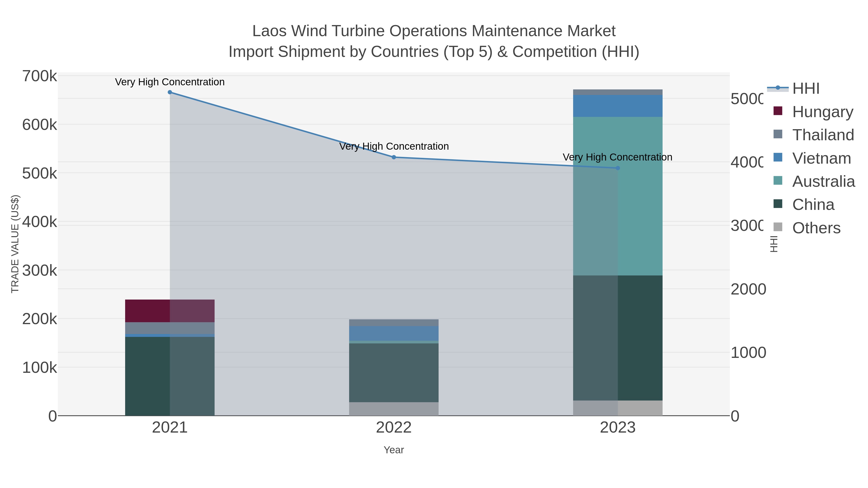Click the HHI line marker for 2022
The width and height of the screenshot is (868, 488).
393,157
